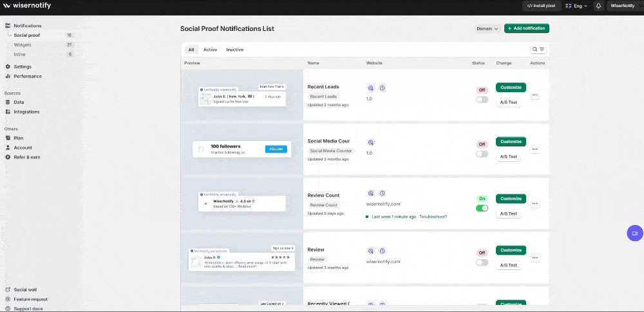Click Customize for Review Count
The height and width of the screenshot is (312, 644).
(511, 199)
